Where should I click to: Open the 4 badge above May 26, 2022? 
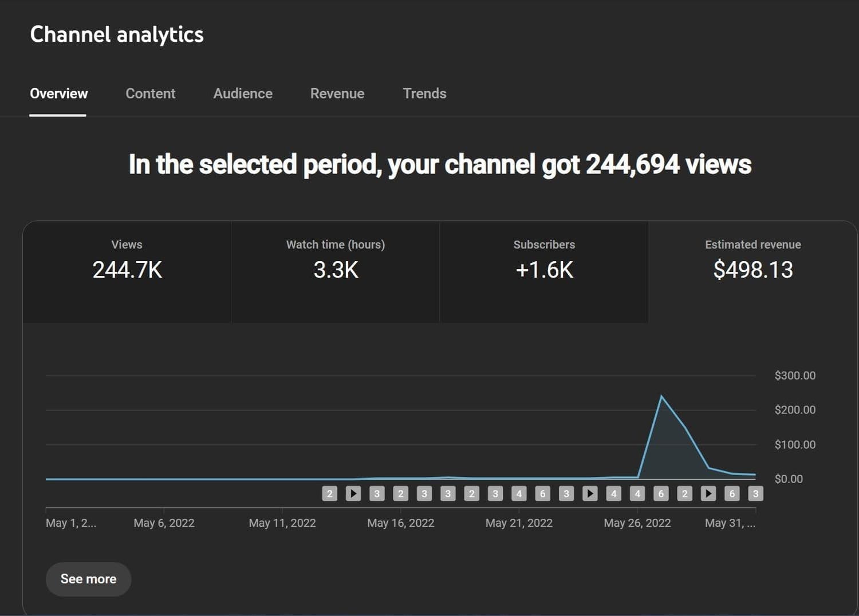coord(637,493)
